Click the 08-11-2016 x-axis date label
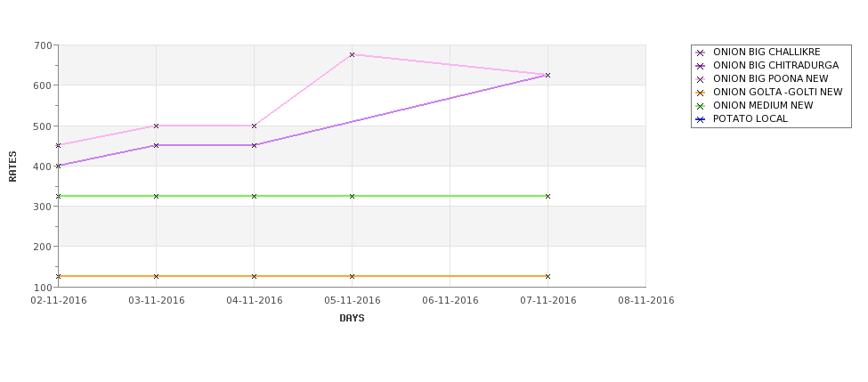This screenshot has width=868, height=382. 646,300
